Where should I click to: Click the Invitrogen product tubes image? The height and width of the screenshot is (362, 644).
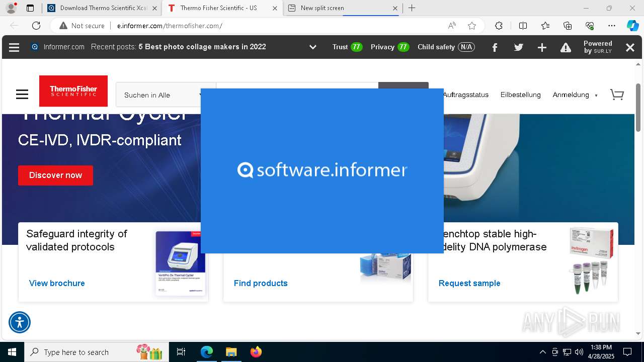(x=591, y=260)
